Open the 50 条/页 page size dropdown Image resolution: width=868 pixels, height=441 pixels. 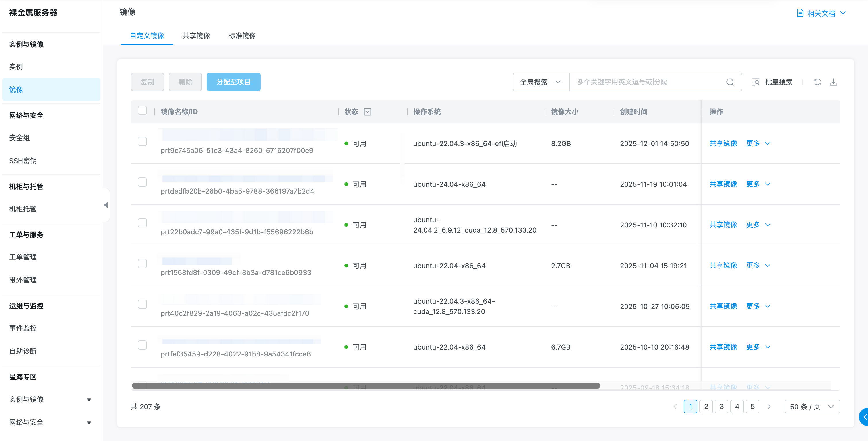tap(812, 407)
